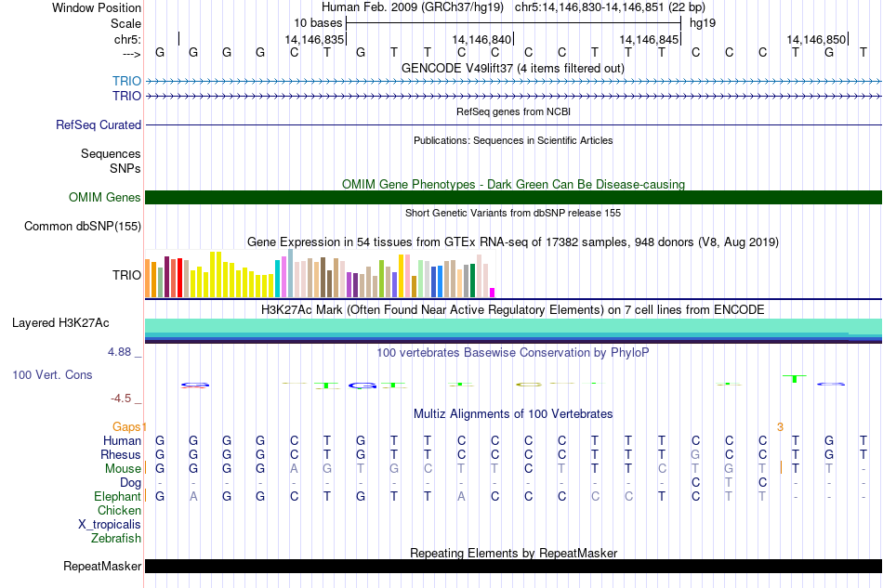The image size is (883, 588).
Task: Click the RepeatMasker track label
Action: 102,566
